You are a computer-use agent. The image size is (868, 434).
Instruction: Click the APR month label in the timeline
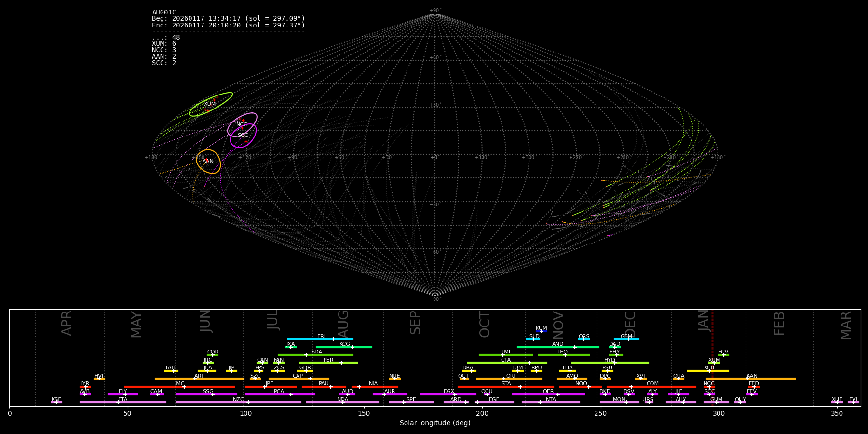(67, 323)
